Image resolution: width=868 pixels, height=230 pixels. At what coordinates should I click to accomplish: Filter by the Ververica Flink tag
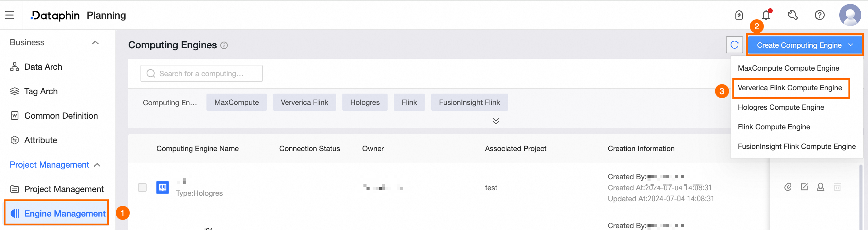(x=304, y=102)
